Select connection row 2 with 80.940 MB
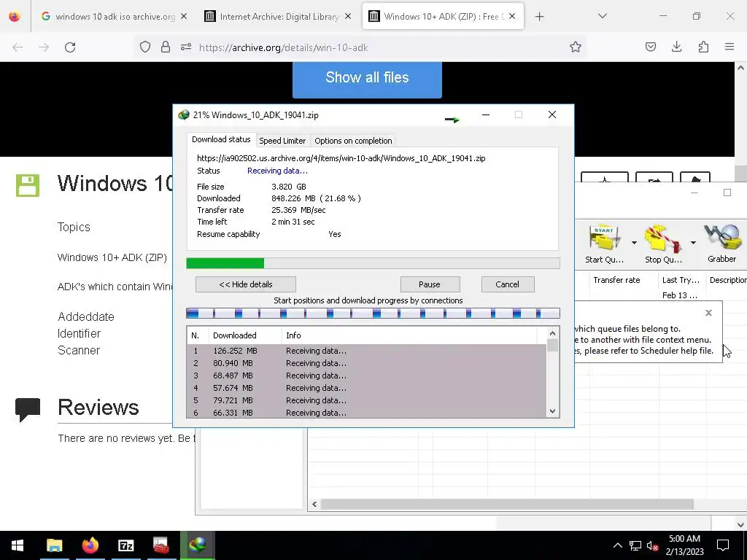This screenshot has width=747, height=560. coord(366,363)
